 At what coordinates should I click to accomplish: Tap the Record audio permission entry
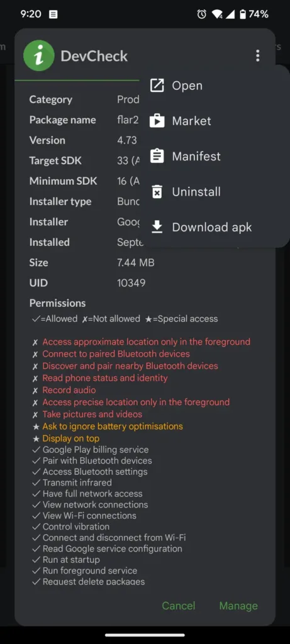point(69,390)
